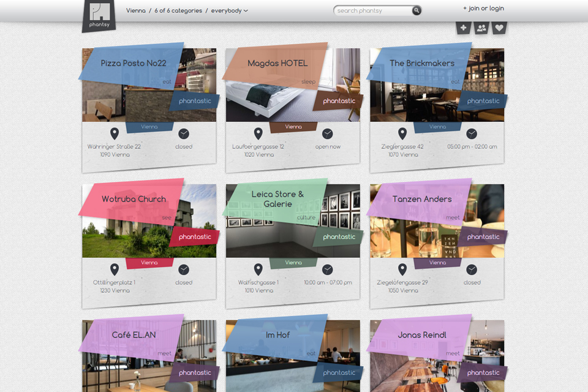Click the clock icon on Magdas HOTEL card

pyautogui.click(x=327, y=134)
